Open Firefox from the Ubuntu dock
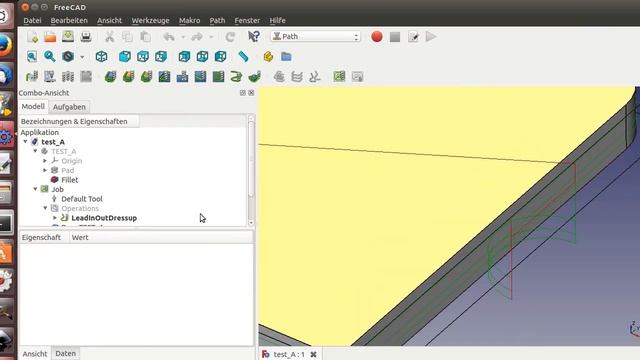Screen dimensions: 640x360 (6, 45)
